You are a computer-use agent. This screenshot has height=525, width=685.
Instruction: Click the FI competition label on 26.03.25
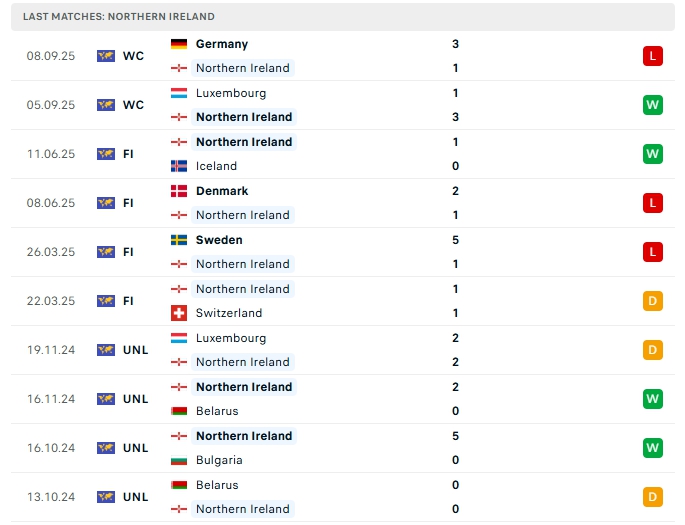click(129, 252)
